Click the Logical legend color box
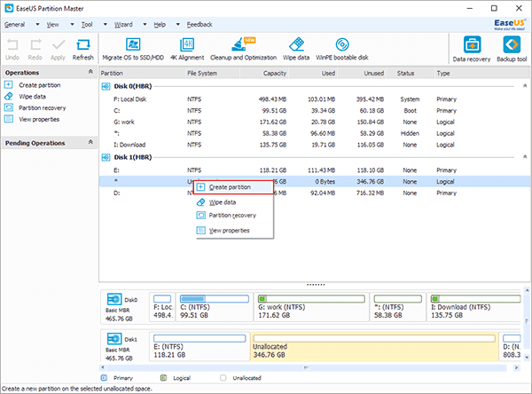532x394 pixels. pos(163,378)
